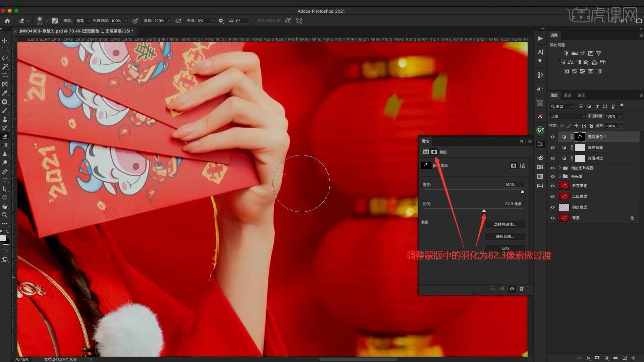Hide the 冷暖对比 layer
Image resolution: width=644 pixels, height=362 pixels.
click(x=552, y=158)
